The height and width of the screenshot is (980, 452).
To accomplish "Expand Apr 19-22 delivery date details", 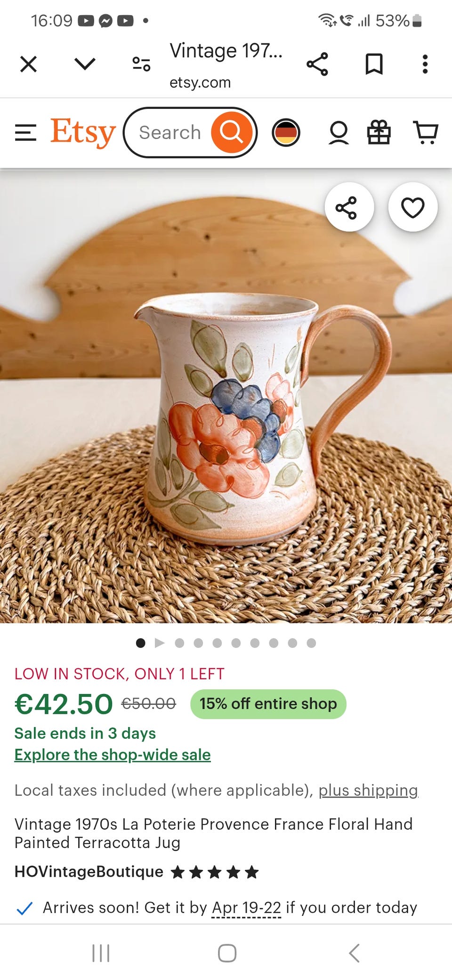I will tap(246, 908).
